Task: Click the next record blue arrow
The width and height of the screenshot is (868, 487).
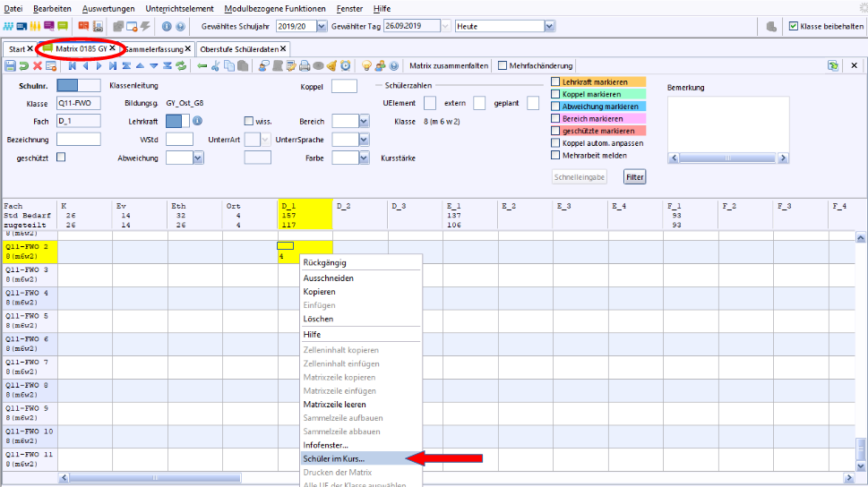Action: [99, 66]
